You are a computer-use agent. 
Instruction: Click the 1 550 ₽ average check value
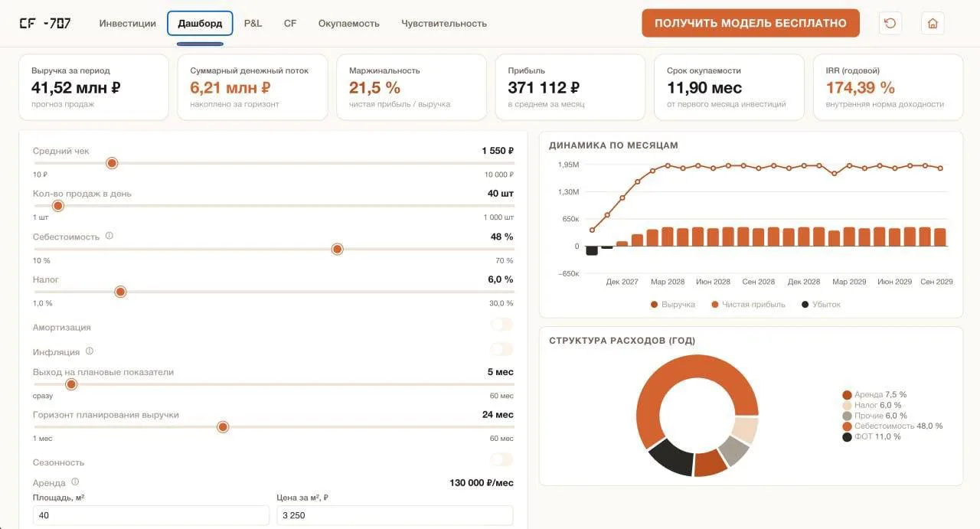click(x=498, y=151)
